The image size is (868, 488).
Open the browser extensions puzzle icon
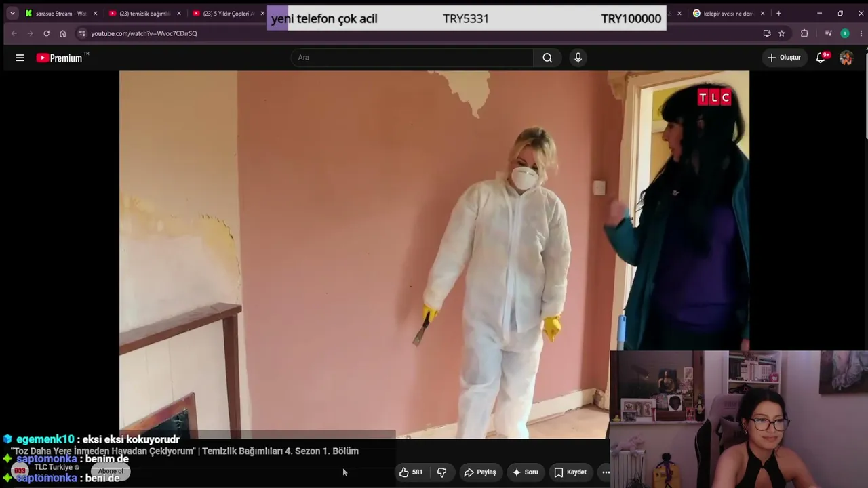coord(804,33)
